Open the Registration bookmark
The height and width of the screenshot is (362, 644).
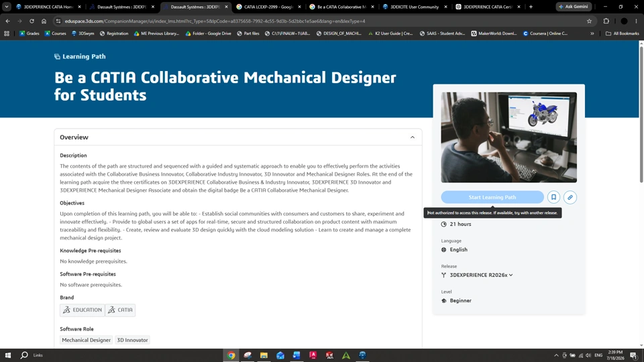click(x=114, y=34)
